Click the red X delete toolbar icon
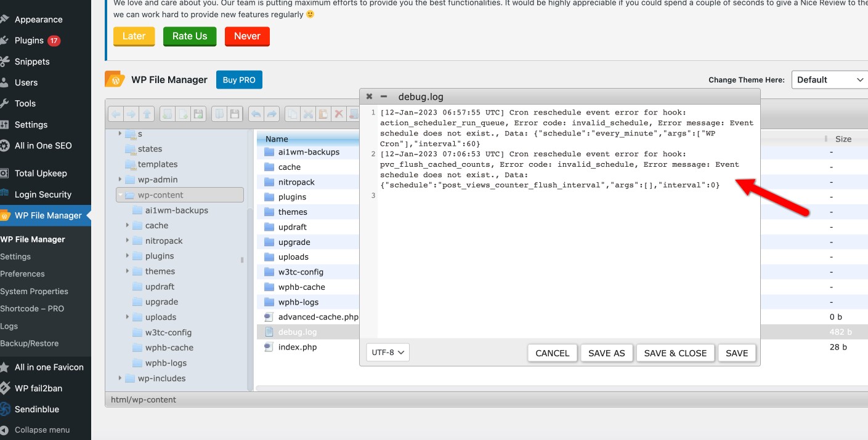 tap(338, 114)
